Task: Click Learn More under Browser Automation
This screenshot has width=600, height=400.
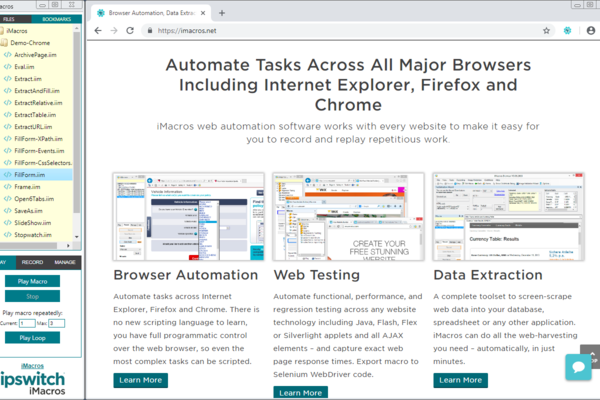Action: [x=141, y=380]
